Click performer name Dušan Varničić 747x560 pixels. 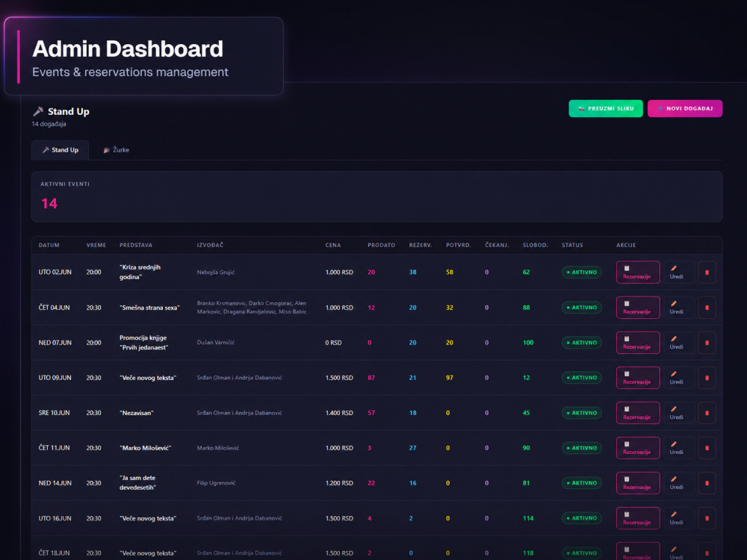click(x=215, y=343)
